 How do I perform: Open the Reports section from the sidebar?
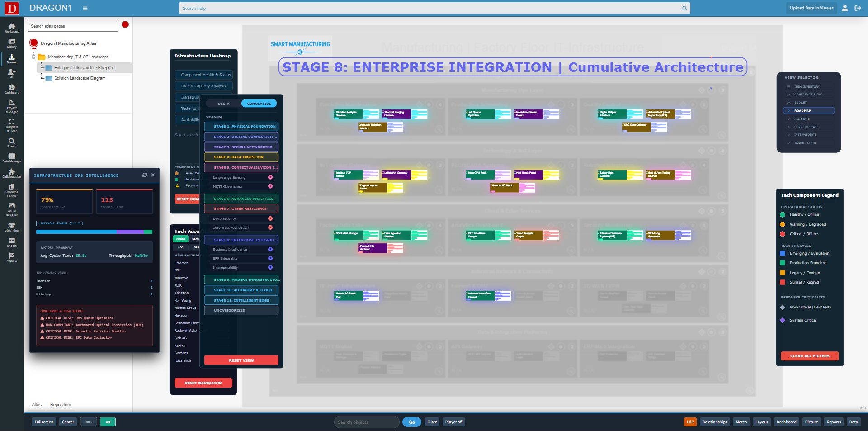(x=11, y=257)
